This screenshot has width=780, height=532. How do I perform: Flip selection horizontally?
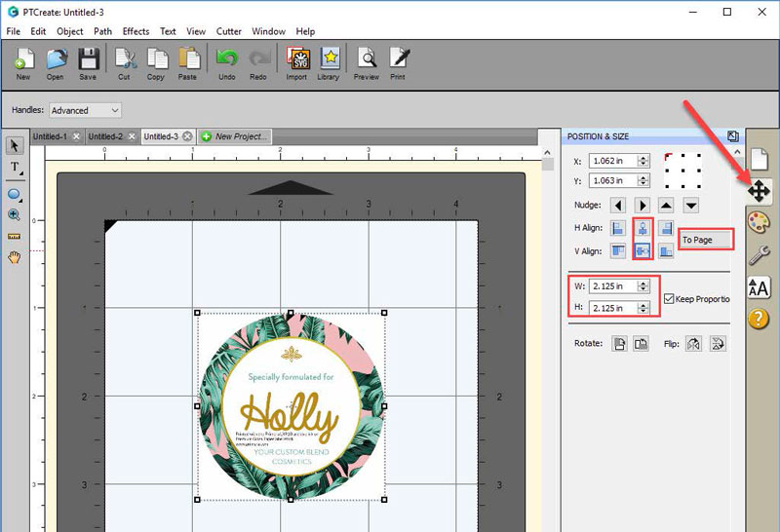pos(694,344)
